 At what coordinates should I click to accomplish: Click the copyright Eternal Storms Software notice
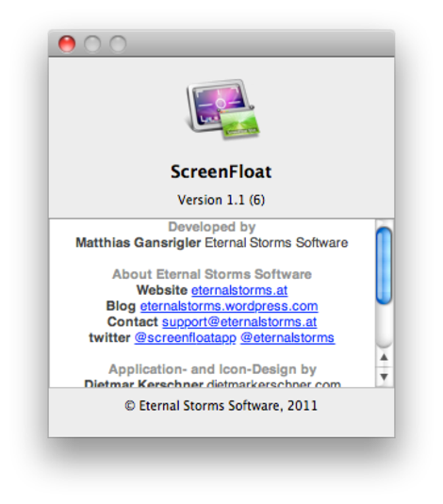click(x=221, y=405)
